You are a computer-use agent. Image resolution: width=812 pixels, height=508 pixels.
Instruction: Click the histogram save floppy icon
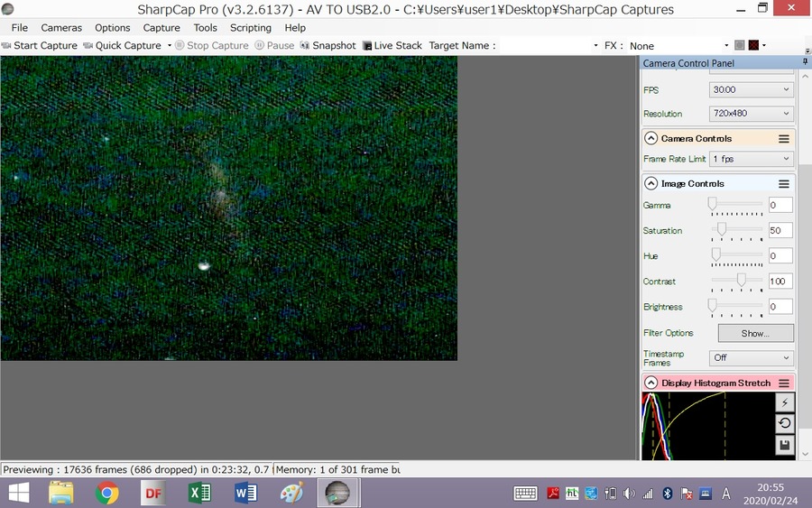click(x=785, y=445)
